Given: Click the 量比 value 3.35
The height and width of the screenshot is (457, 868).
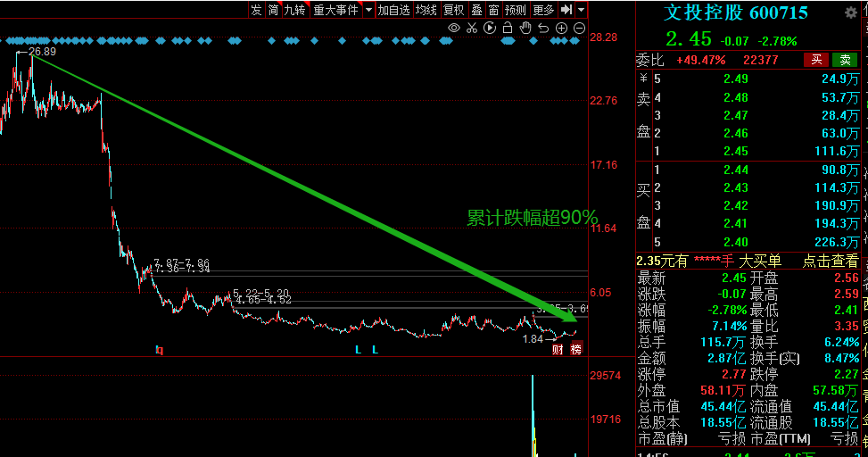Looking at the screenshot, I should (x=847, y=326).
